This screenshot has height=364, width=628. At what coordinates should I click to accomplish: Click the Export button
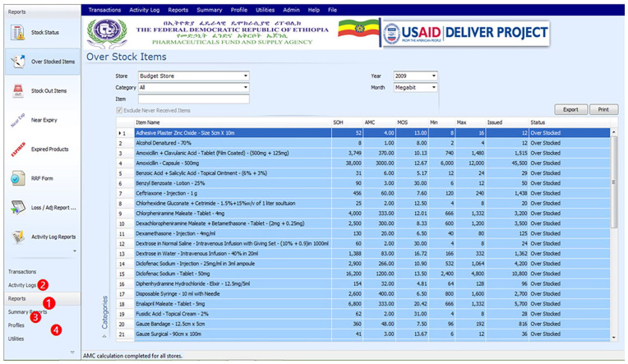tap(570, 109)
